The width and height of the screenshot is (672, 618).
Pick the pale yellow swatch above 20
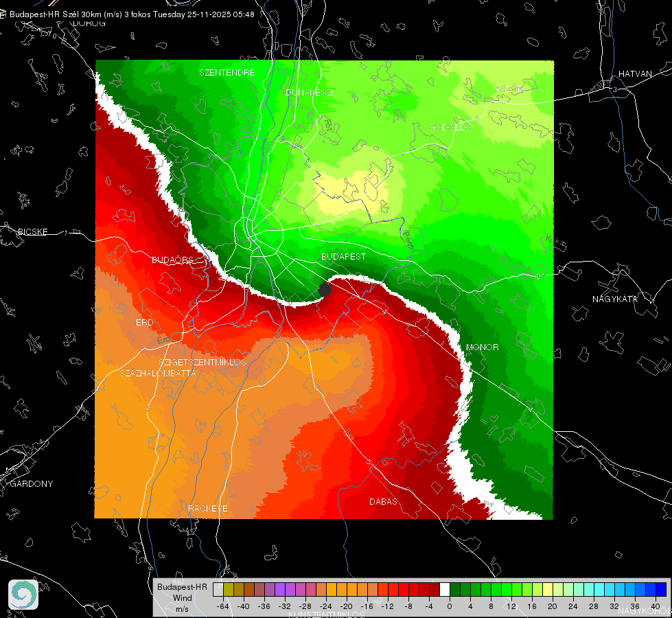(548, 590)
